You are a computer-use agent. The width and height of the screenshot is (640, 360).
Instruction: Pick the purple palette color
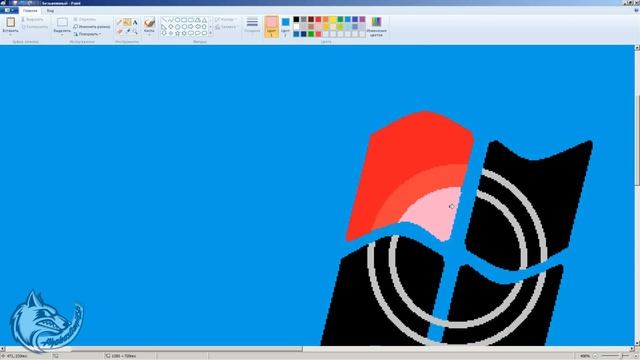(x=362, y=19)
